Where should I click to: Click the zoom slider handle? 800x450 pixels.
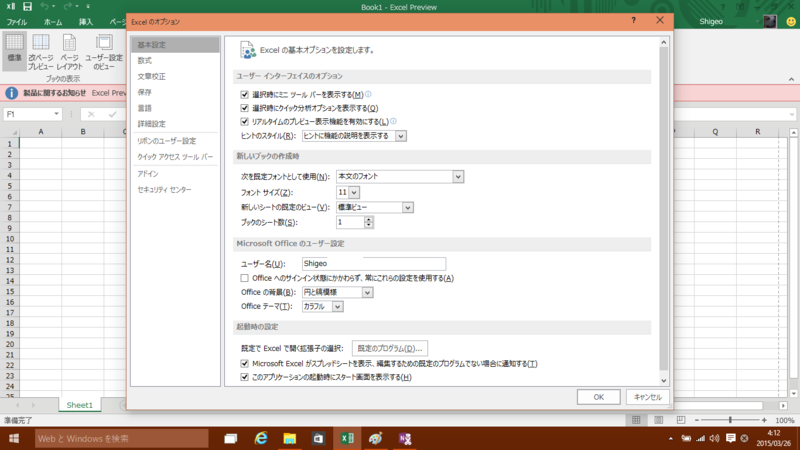tap(730, 420)
